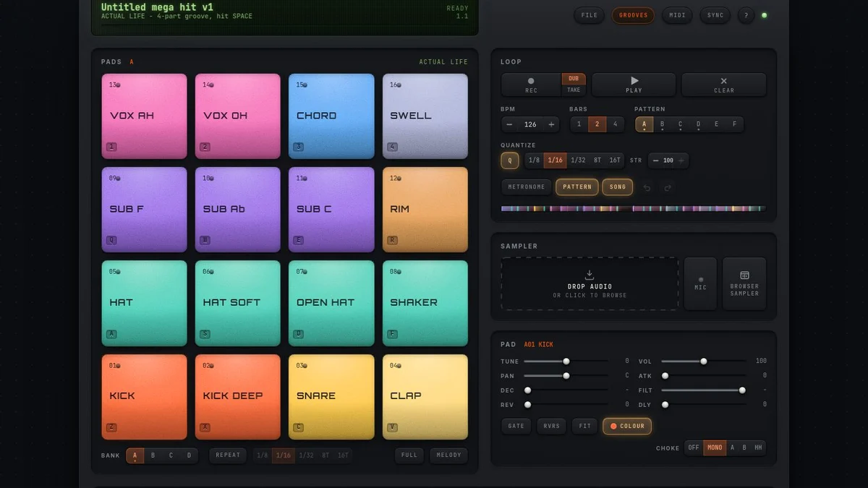Screen dimensions: 868x488
Task: Set quantize to 1/8
Action: pyautogui.click(x=534, y=160)
